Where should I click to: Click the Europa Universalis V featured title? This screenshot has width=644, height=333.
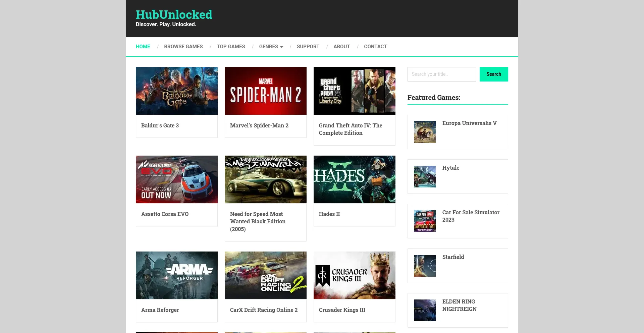(469, 123)
